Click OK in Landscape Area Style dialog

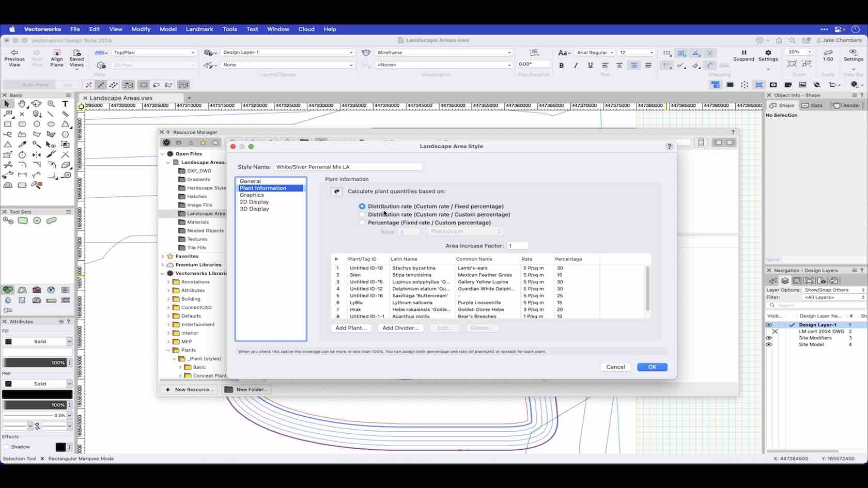click(x=652, y=367)
